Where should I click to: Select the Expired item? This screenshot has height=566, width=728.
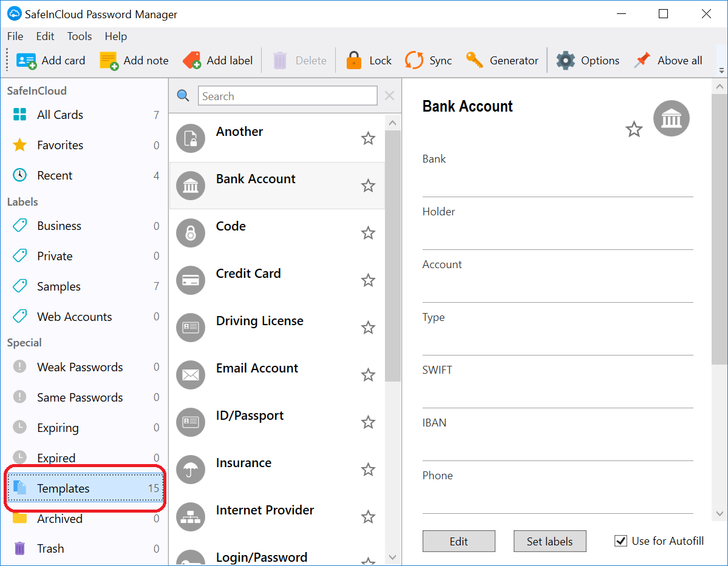86,457
